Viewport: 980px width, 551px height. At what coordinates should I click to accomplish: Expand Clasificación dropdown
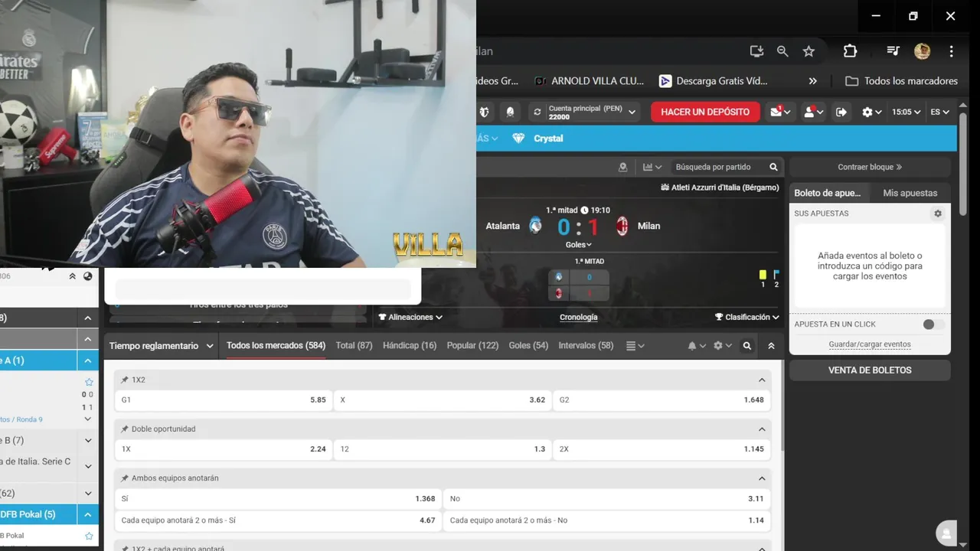(x=746, y=317)
